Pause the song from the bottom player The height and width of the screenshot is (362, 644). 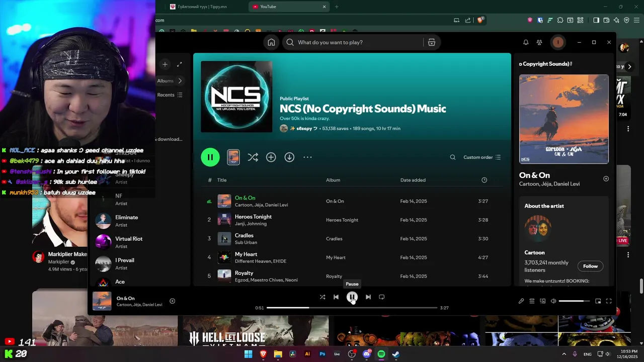click(x=352, y=297)
